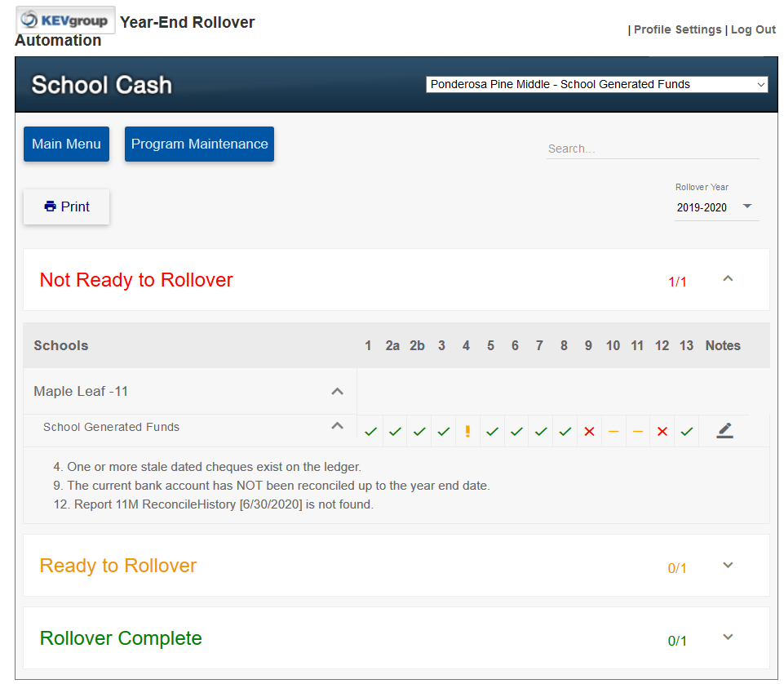784x684 pixels.
Task: Click column header 9
Action: 588,346
